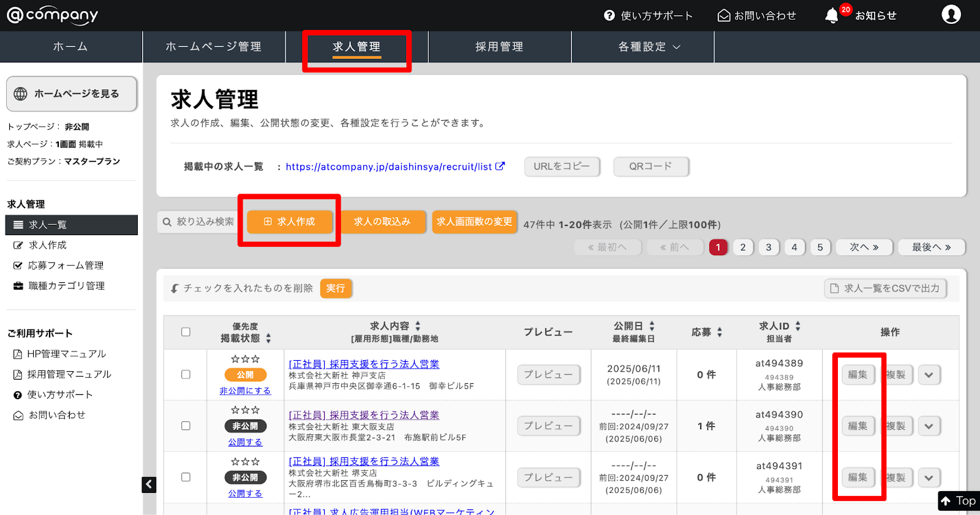Sort by 掲載状態 arrows
This screenshot has width=980, height=515.
tap(268, 338)
